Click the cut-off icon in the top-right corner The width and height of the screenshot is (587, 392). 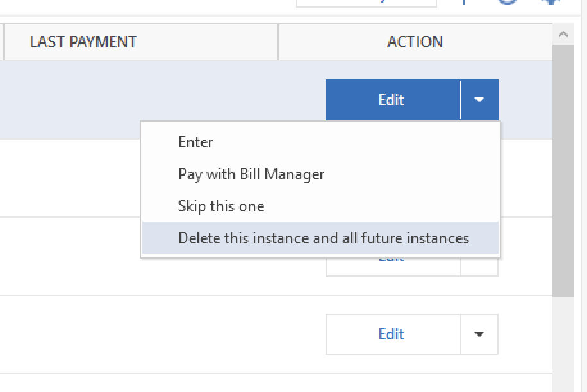coord(549,3)
